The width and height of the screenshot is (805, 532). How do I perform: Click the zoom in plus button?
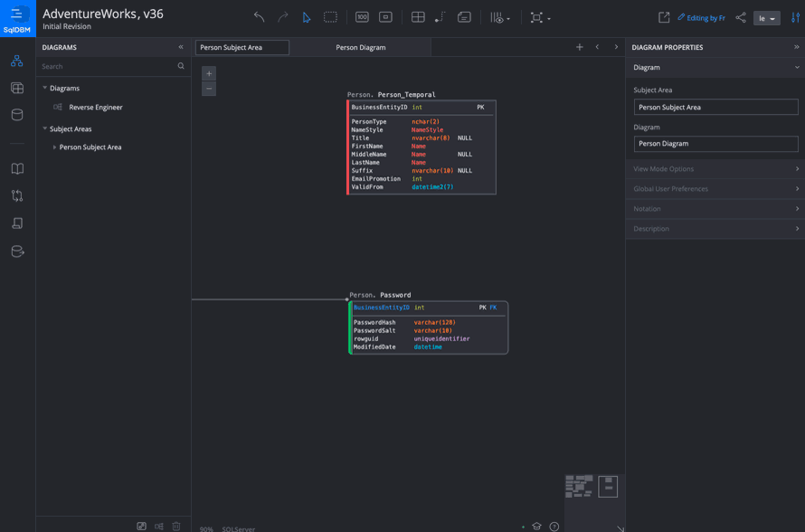pos(209,73)
